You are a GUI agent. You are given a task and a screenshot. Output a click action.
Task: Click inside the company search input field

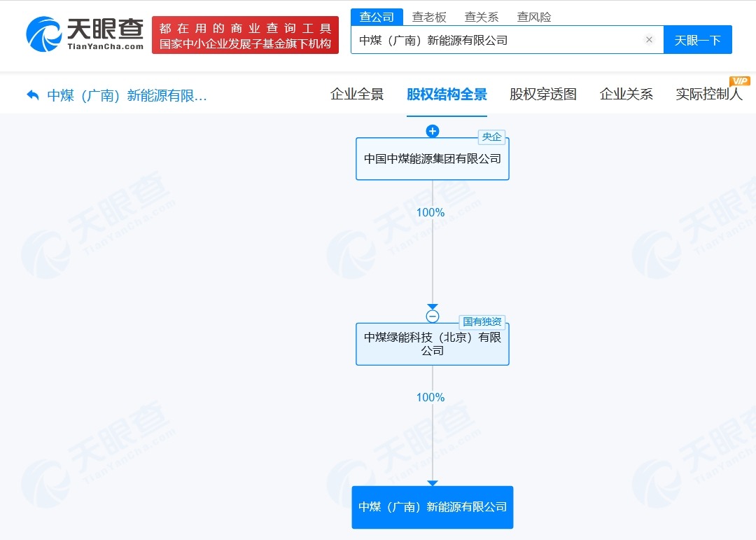(490, 40)
